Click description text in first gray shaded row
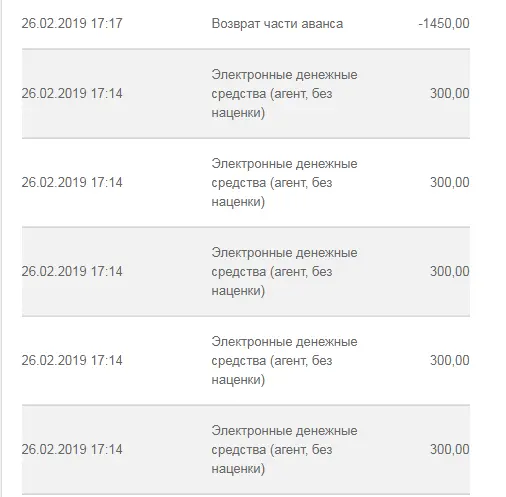506x497 pixels. pyautogui.click(x=284, y=94)
